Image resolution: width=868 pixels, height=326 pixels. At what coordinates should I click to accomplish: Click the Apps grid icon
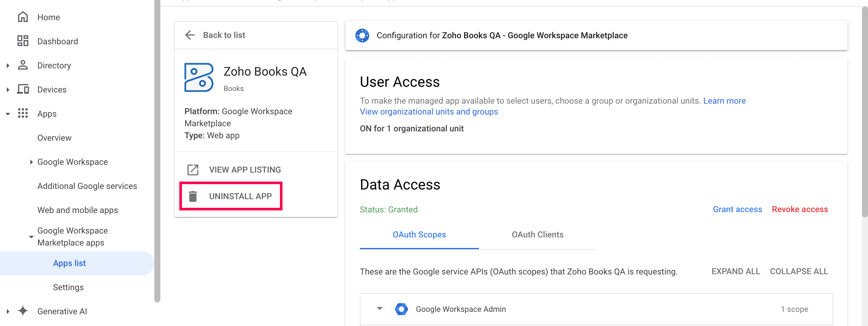click(23, 114)
